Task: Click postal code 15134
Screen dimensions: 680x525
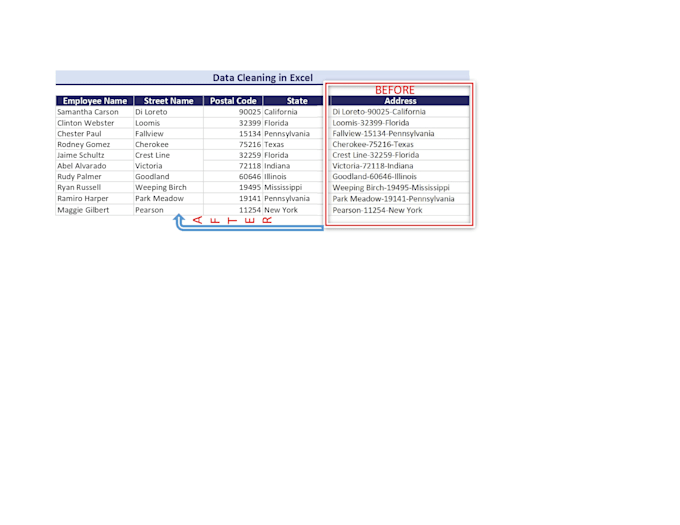Action: coord(233,134)
